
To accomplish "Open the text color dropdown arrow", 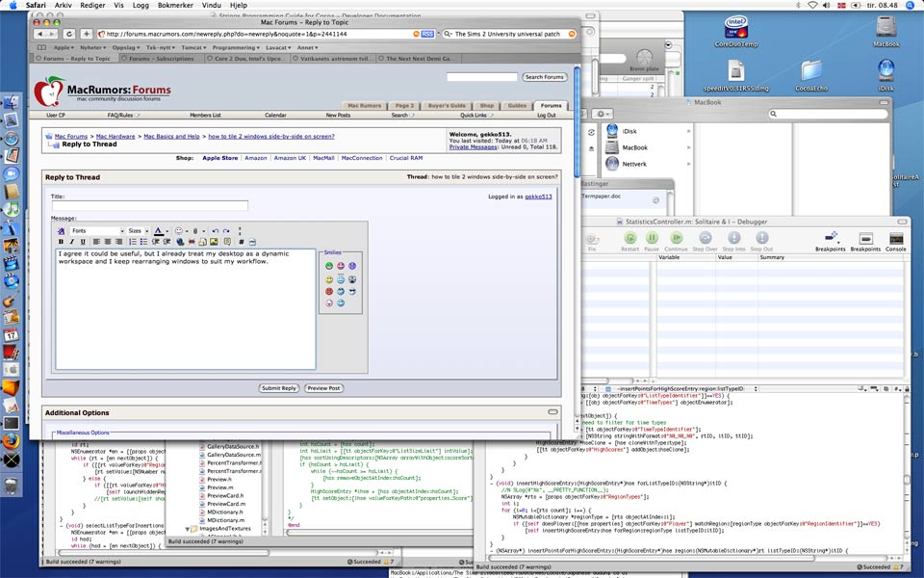I will click(x=167, y=231).
